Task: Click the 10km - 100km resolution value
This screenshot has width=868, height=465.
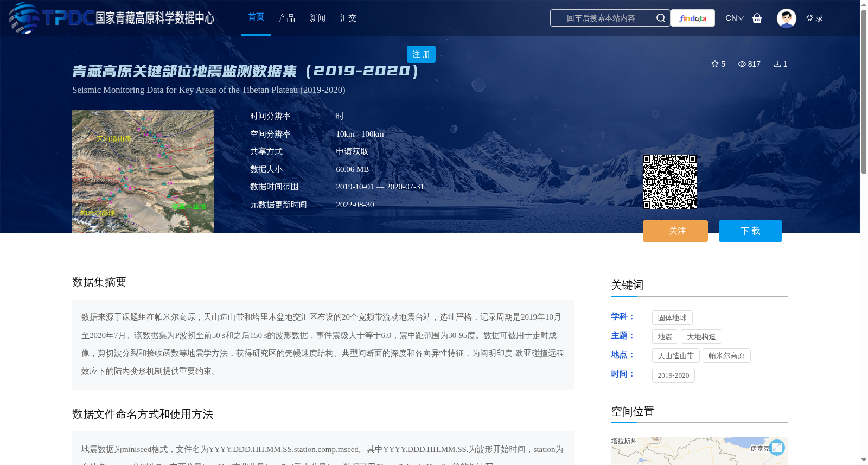Action: click(360, 134)
